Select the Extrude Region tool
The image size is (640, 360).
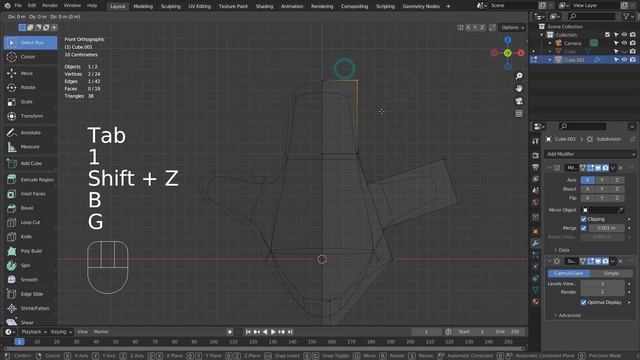pos(30,180)
